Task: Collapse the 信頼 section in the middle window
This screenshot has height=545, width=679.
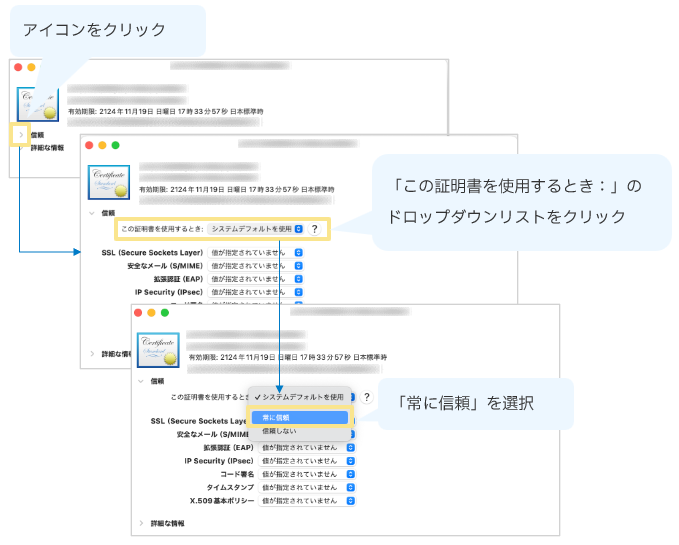Action: [x=92, y=213]
